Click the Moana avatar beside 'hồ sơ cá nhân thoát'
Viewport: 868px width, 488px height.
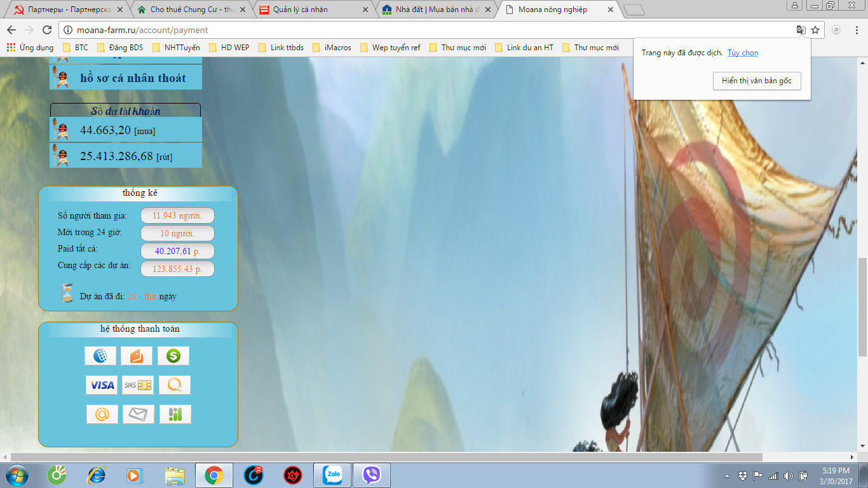coord(62,78)
